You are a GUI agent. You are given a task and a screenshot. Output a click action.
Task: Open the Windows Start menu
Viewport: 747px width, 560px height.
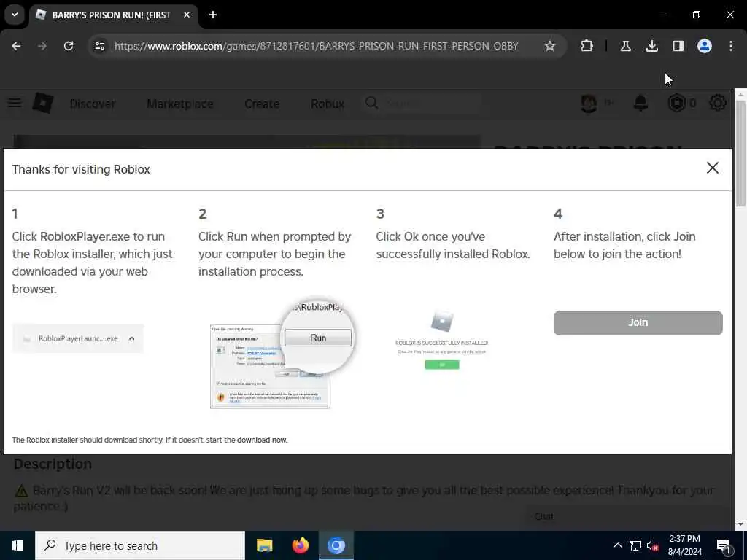(18, 545)
